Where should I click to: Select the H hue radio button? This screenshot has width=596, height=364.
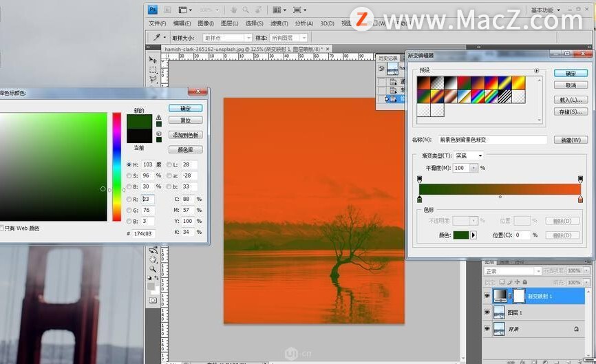pyautogui.click(x=129, y=164)
